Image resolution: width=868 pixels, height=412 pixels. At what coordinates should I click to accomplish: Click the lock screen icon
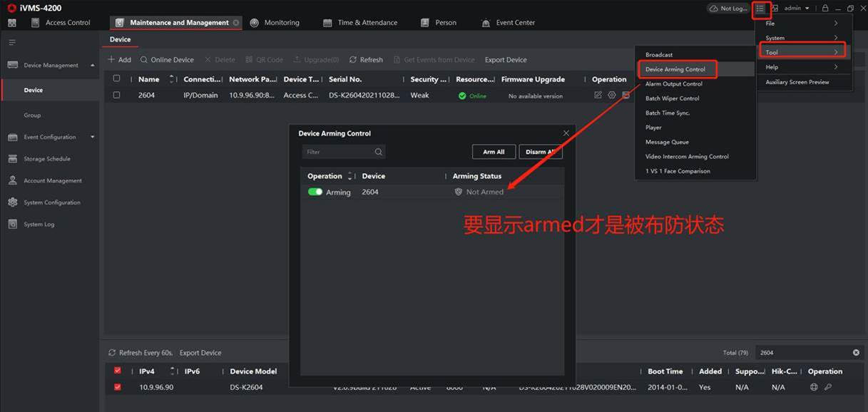tap(825, 9)
